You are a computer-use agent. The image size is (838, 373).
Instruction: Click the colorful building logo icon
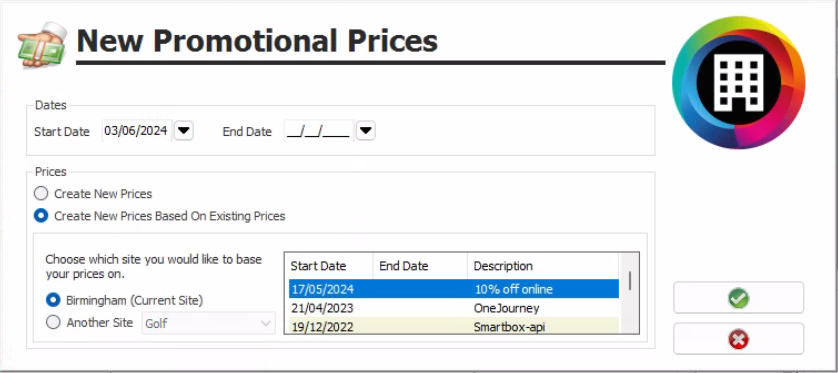click(739, 82)
